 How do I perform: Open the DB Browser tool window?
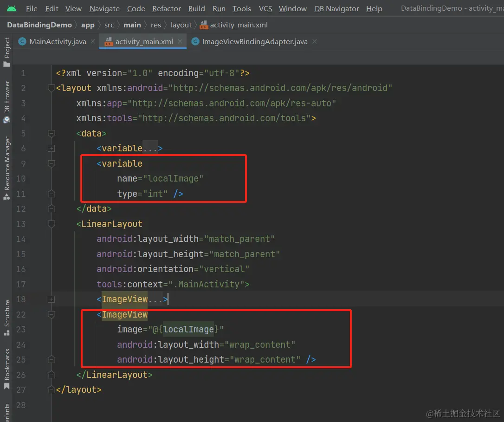[6, 102]
